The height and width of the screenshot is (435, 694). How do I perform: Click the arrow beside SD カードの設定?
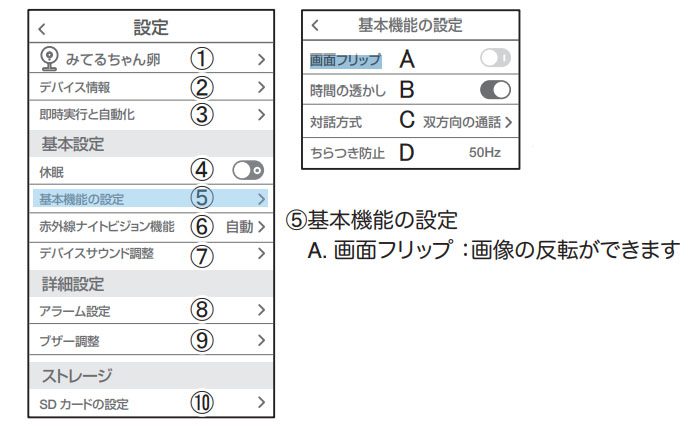click(x=261, y=404)
